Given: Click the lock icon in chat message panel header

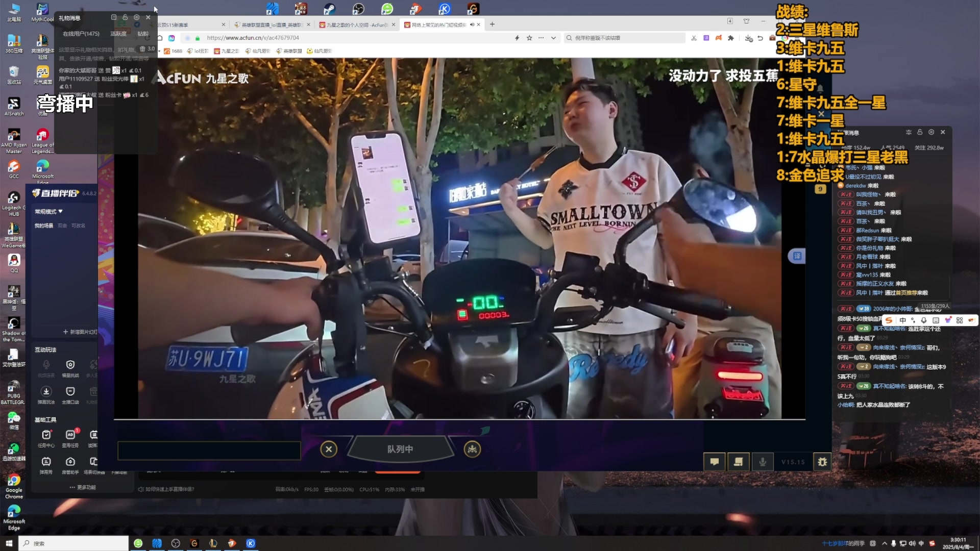Looking at the screenshot, I should [920, 132].
